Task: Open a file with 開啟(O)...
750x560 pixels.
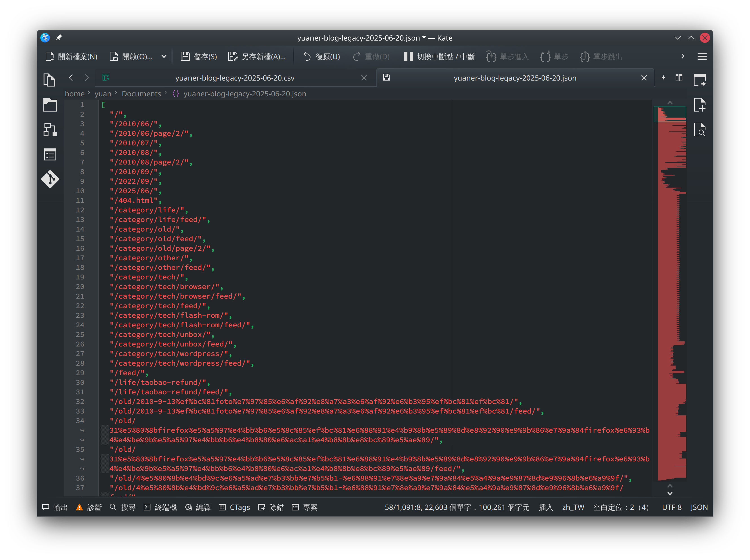Action: (x=131, y=57)
